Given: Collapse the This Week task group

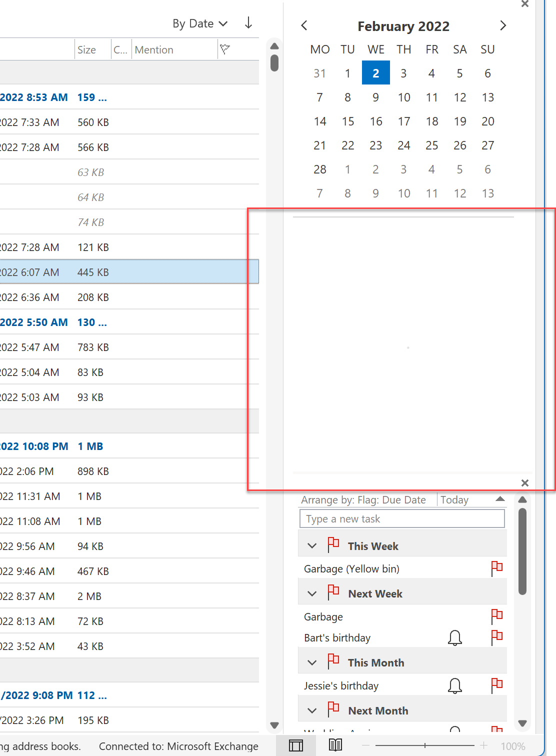Looking at the screenshot, I should click(311, 545).
